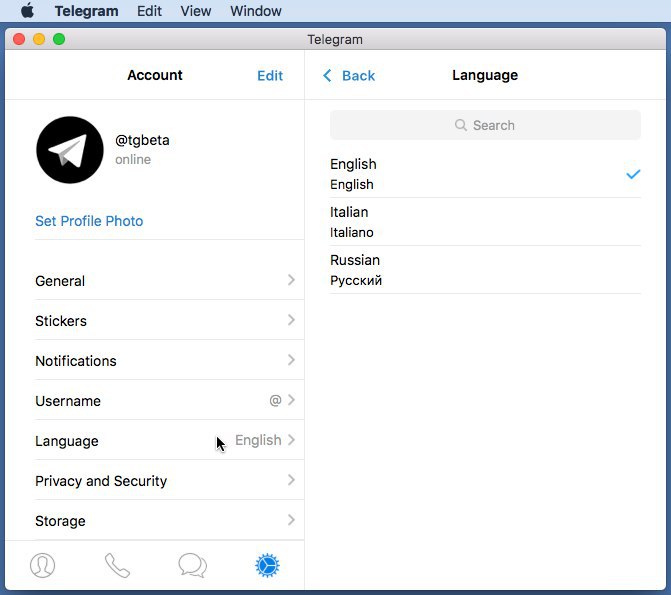Open the Notifications settings row

(x=165, y=361)
